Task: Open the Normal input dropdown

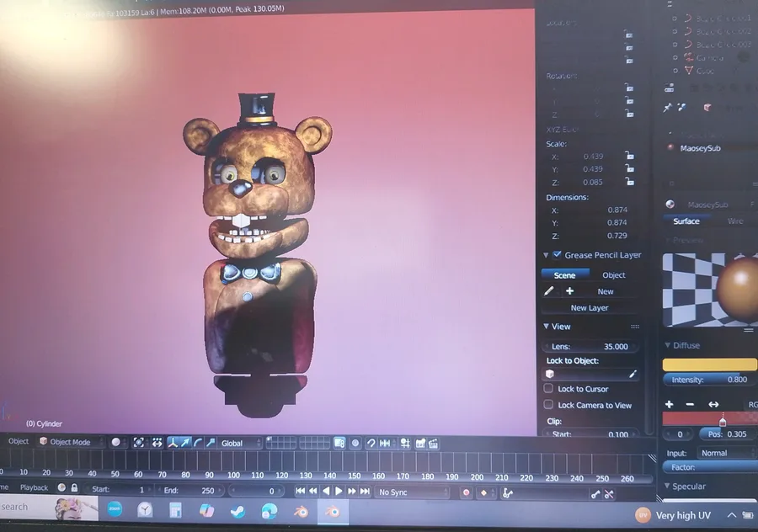Action: click(x=727, y=453)
